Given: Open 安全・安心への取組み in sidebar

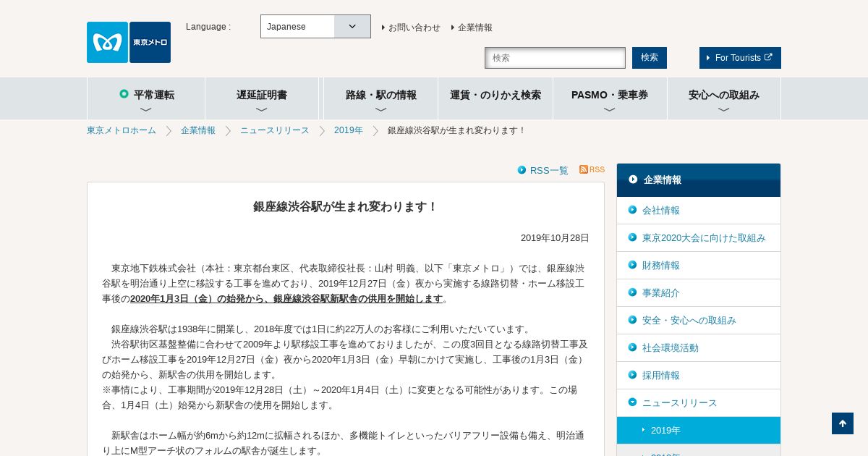Looking at the screenshot, I should pyautogui.click(x=699, y=320).
